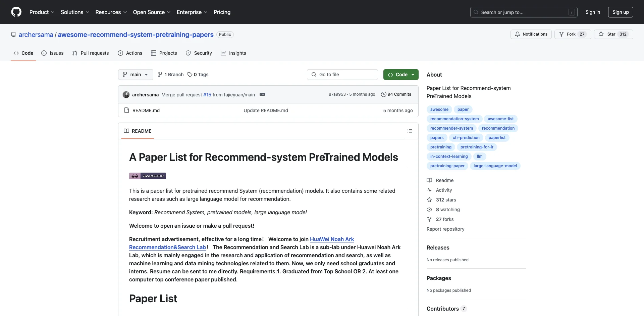This screenshot has width=644, height=316.
Task: Click the awesome topic tag
Action: coord(439,109)
